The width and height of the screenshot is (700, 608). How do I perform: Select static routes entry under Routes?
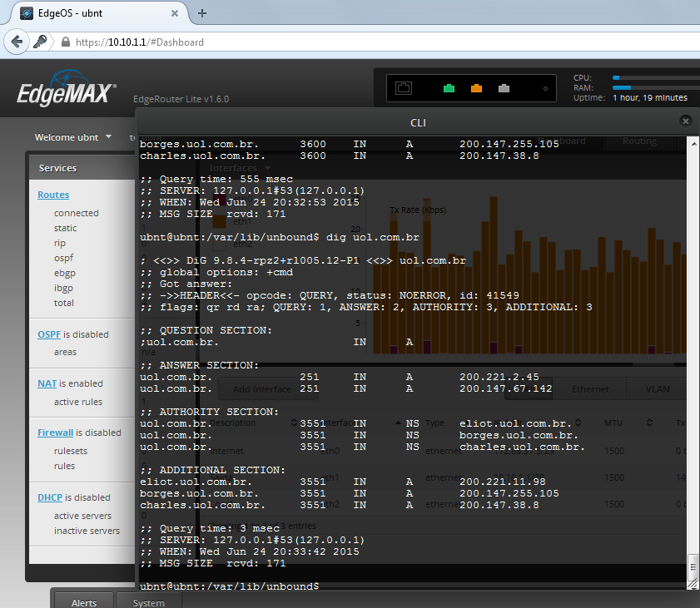[x=65, y=228]
